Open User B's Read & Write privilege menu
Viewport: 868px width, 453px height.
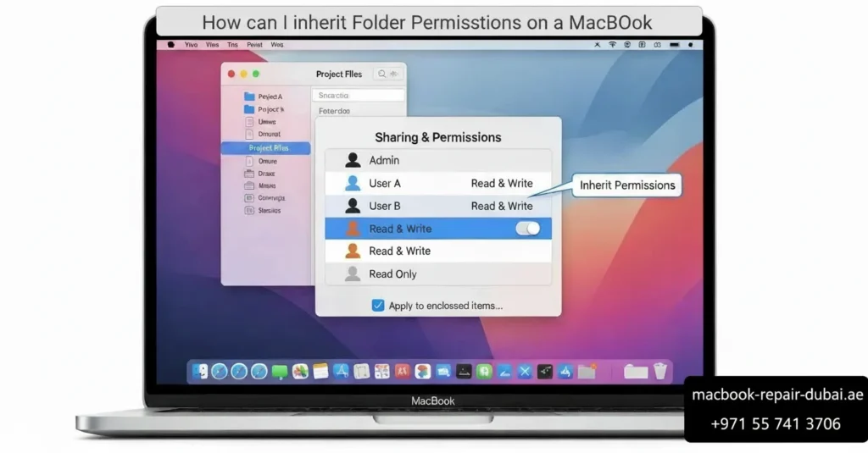(502, 206)
